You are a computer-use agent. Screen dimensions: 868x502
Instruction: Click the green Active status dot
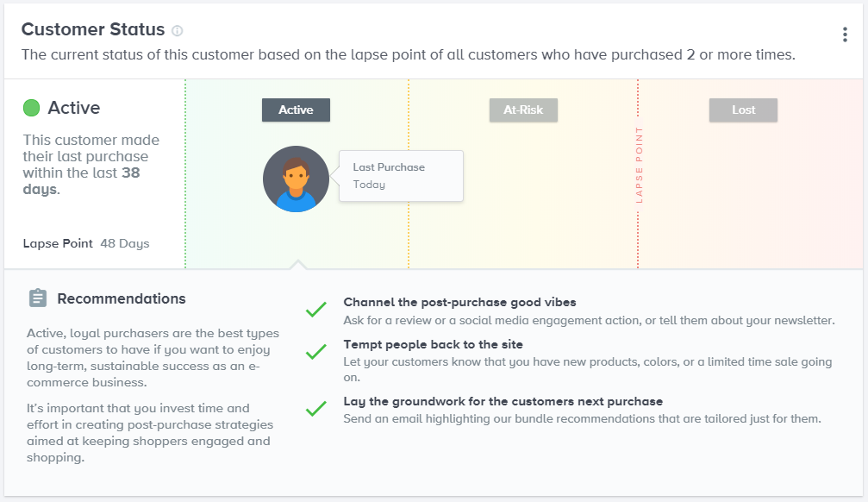coord(32,108)
